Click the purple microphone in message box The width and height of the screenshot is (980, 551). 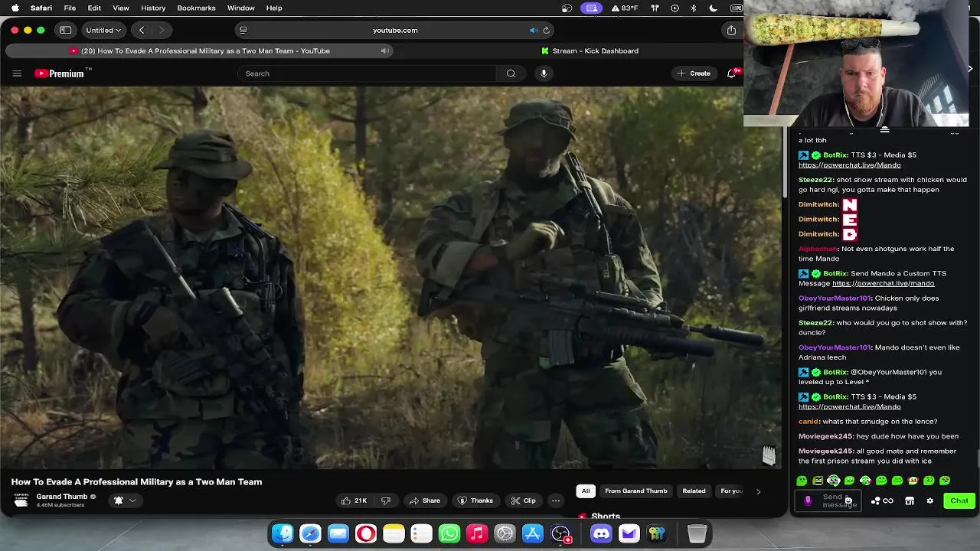808,500
